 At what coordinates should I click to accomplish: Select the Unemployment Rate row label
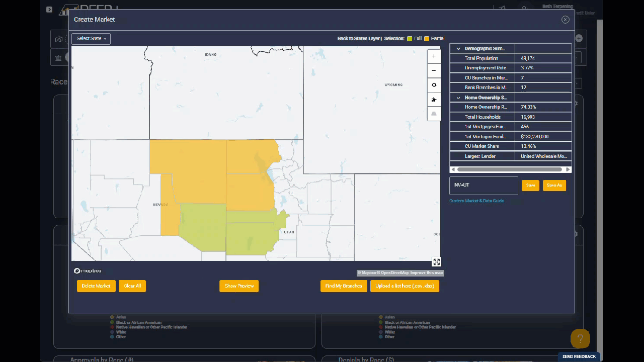(x=486, y=68)
